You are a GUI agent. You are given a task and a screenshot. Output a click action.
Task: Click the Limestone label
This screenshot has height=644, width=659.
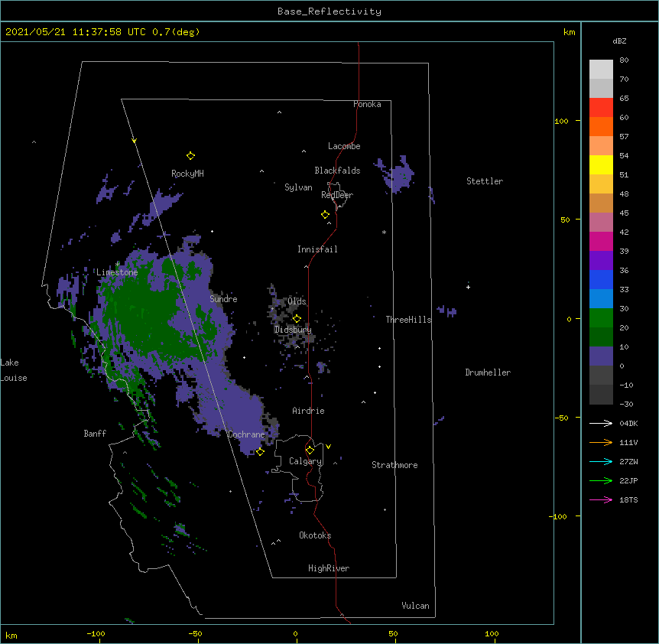(117, 272)
